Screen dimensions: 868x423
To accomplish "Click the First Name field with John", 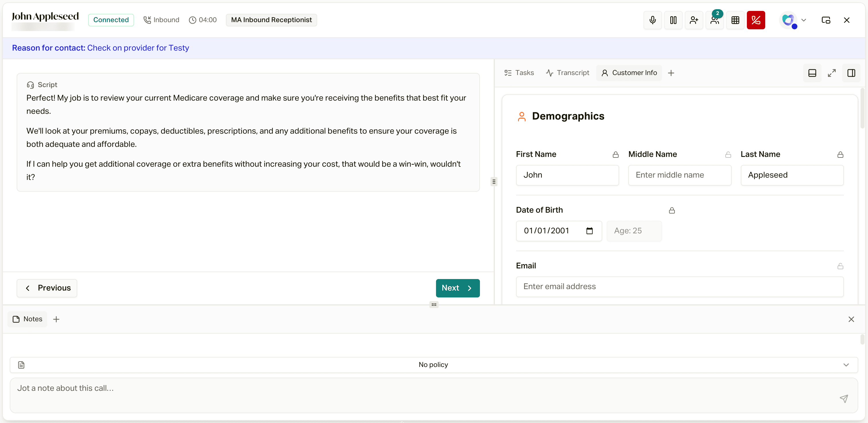I will coord(567,175).
